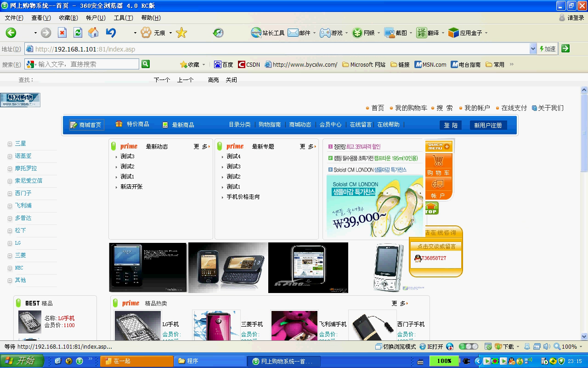
Task: Click the search text input box
Action: coord(88,64)
